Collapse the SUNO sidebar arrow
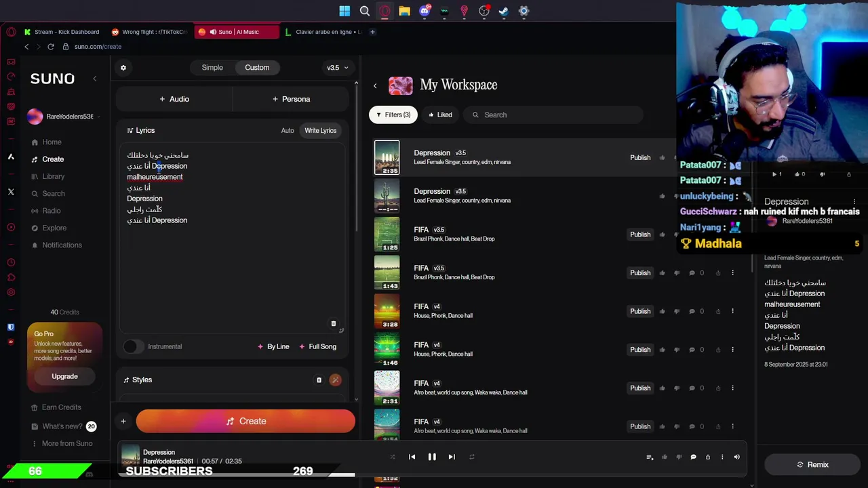The width and height of the screenshot is (868, 488). click(94, 79)
